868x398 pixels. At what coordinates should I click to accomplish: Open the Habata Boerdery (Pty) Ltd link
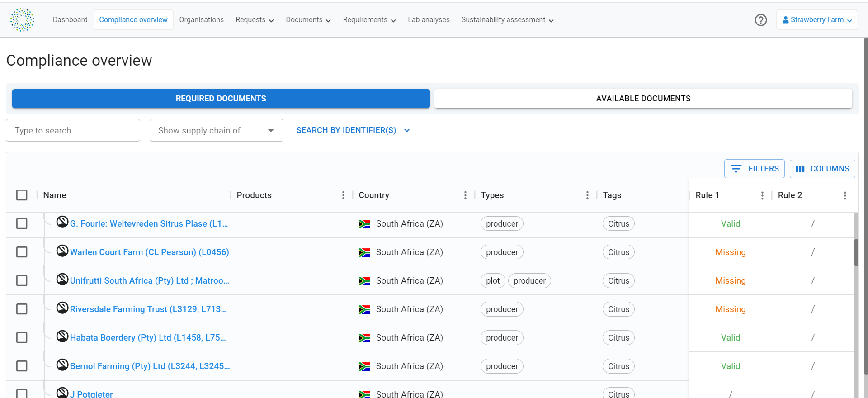pyautogui.click(x=148, y=338)
